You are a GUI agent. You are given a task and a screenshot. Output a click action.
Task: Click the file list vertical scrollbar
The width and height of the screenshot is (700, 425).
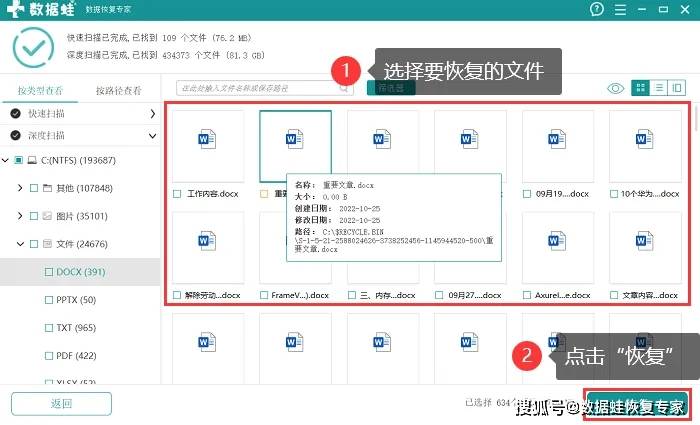696,117
